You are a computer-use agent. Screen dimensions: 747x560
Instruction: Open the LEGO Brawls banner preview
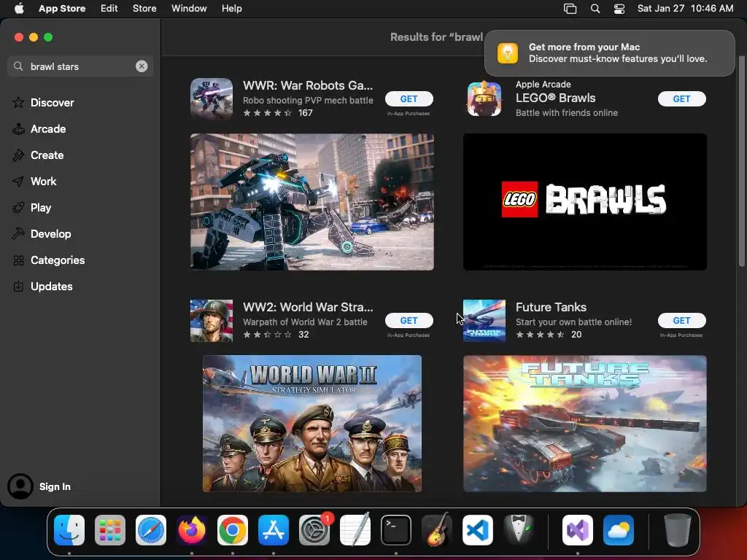(584, 202)
